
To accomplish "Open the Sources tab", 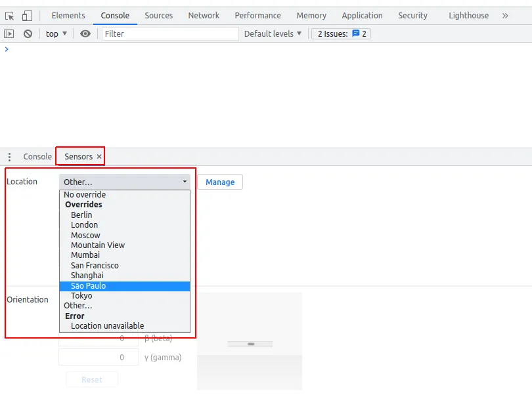I will click(x=159, y=16).
